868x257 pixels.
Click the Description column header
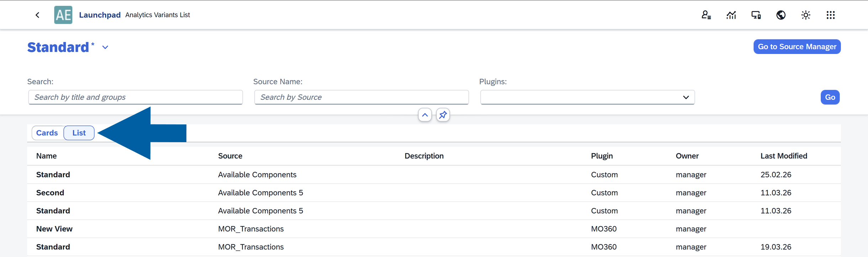[424, 156]
